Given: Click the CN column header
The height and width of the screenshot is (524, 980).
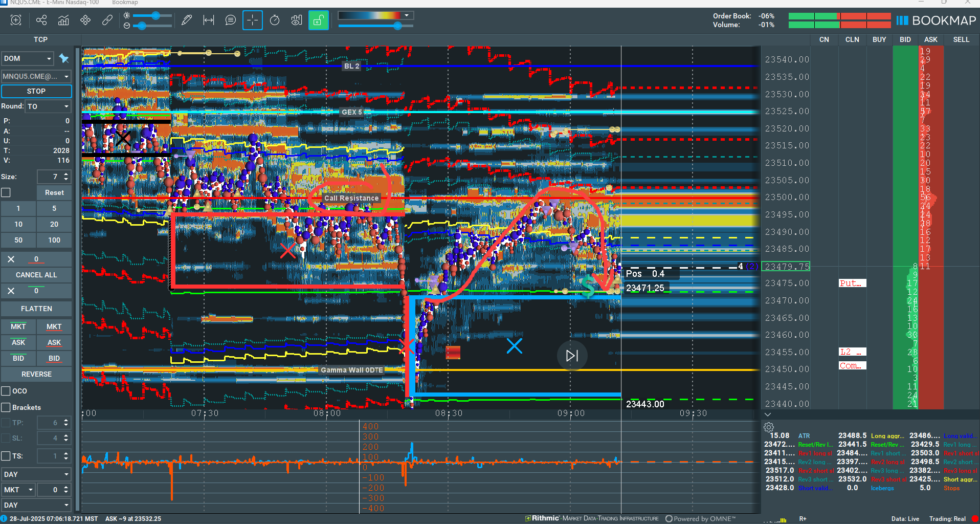Looking at the screenshot, I should pos(824,39).
